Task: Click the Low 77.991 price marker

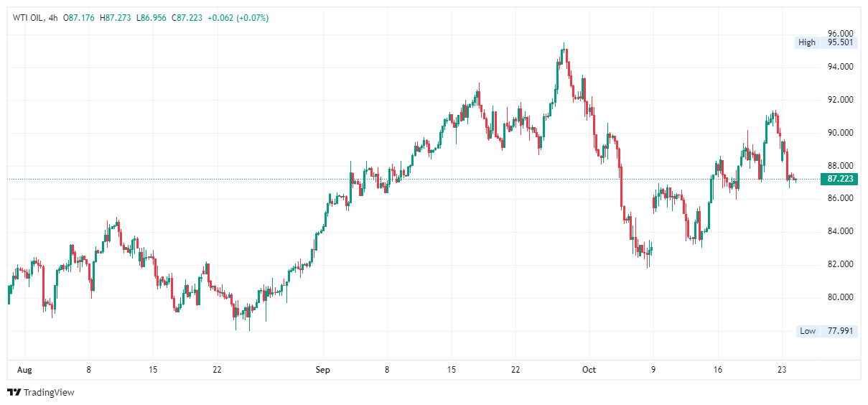Action: point(826,331)
